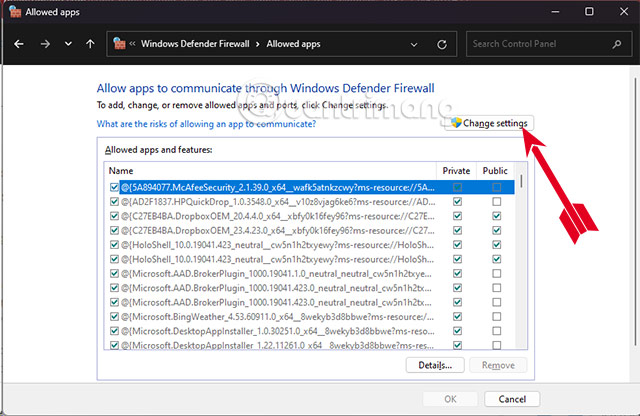Screen dimensions: 640x416
Task: Minimize the Allowed apps window
Action: coord(555,11)
